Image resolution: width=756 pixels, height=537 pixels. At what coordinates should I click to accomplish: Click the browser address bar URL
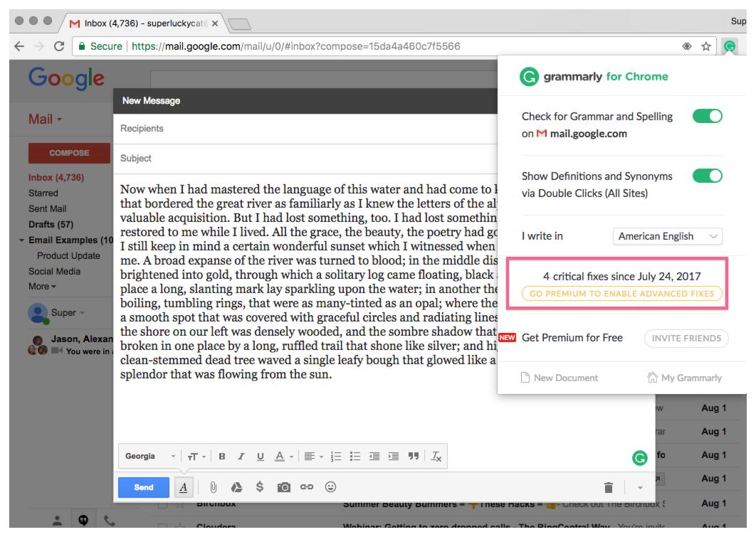(x=295, y=46)
